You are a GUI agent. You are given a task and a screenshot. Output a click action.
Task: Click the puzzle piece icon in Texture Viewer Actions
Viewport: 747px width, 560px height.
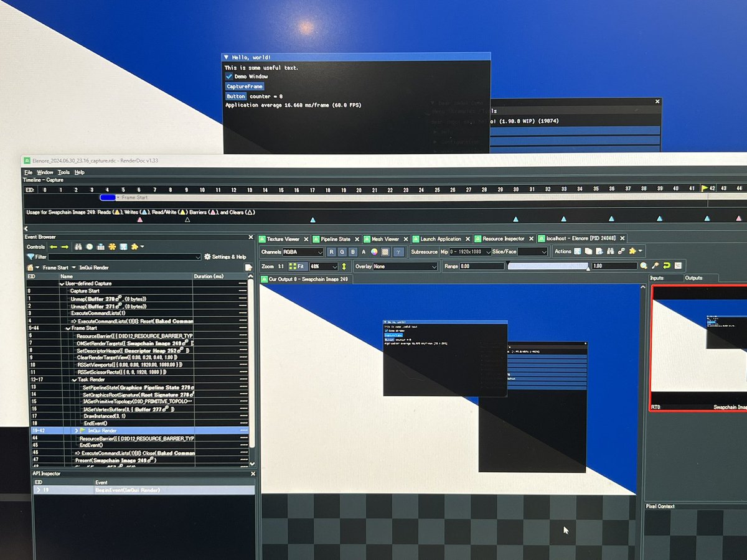pos(632,251)
